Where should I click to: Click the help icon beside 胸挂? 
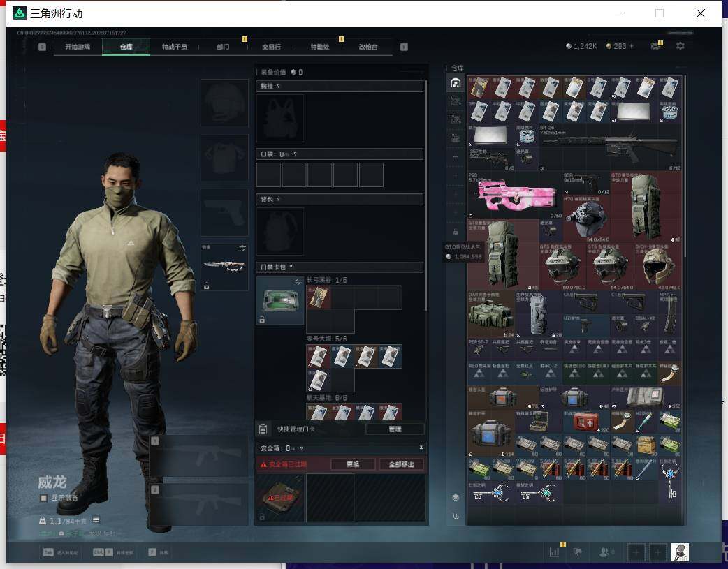[x=278, y=87]
